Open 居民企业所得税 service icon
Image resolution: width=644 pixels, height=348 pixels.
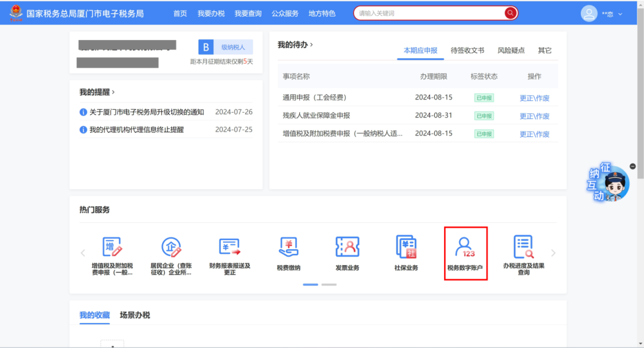[x=171, y=247]
